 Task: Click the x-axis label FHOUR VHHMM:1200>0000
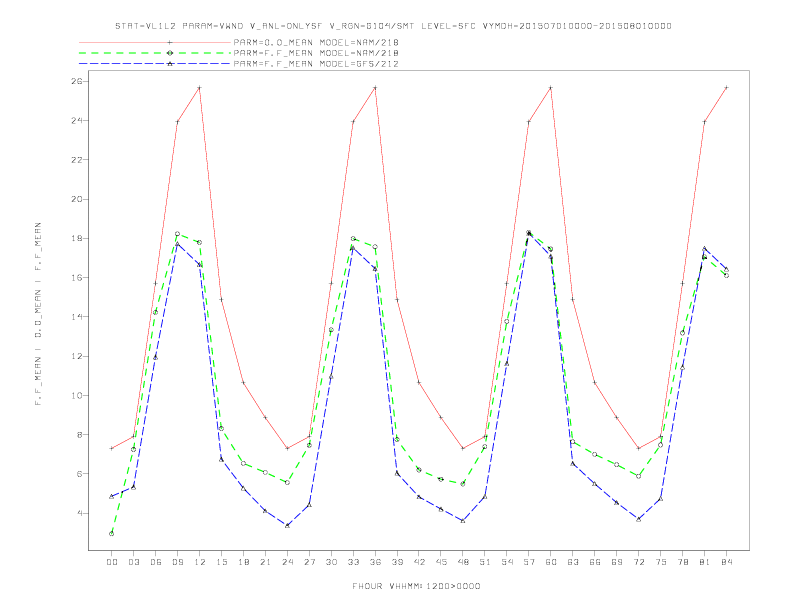[416, 586]
